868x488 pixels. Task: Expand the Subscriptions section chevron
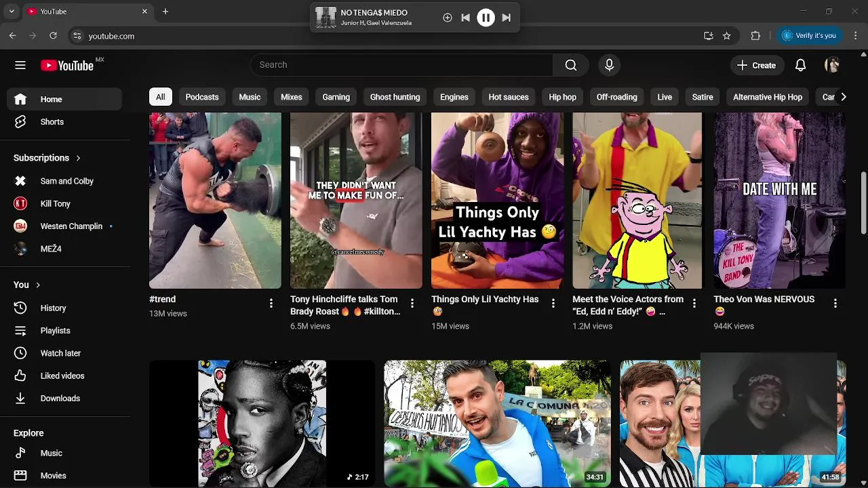(78, 158)
